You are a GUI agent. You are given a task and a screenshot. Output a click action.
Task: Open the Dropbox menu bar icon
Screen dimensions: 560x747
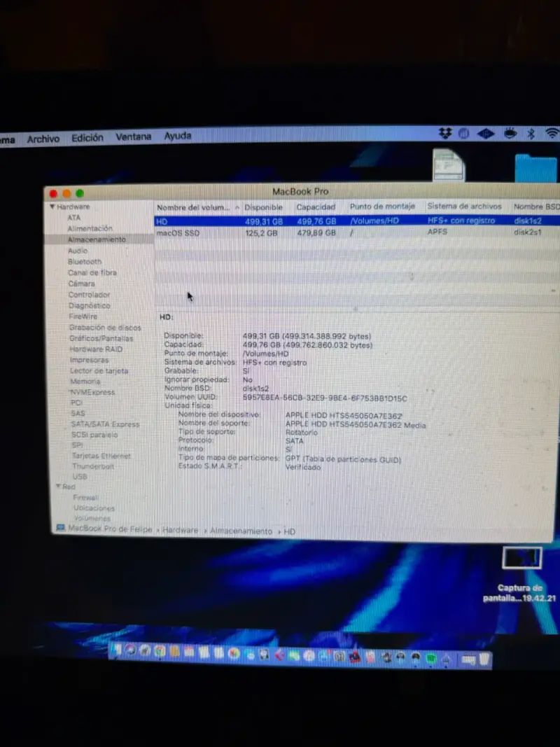444,134
